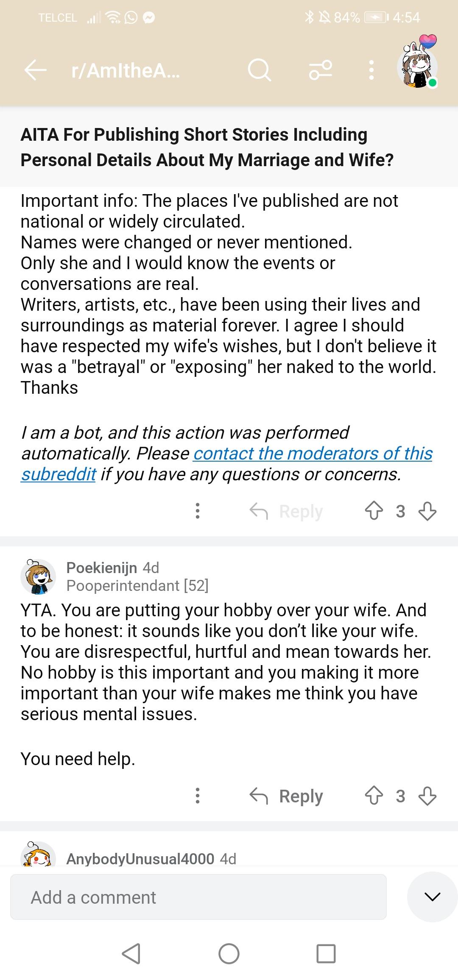
Task: Tap the Add a comment field
Action: coord(198,897)
